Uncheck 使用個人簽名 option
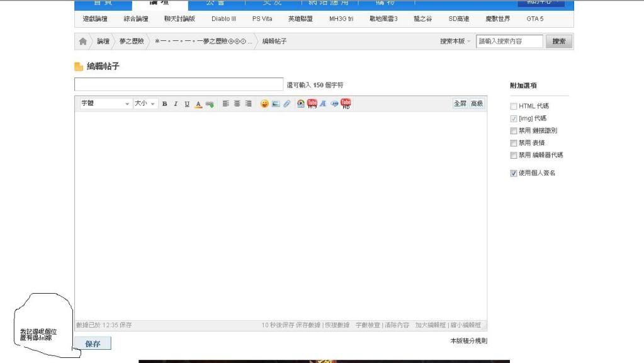 (514, 173)
